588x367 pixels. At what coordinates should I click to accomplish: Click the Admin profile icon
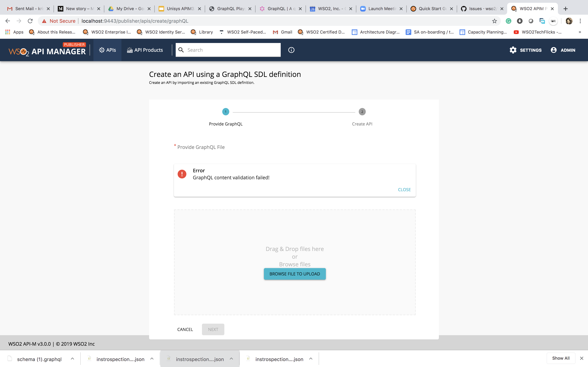coord(554,50)
